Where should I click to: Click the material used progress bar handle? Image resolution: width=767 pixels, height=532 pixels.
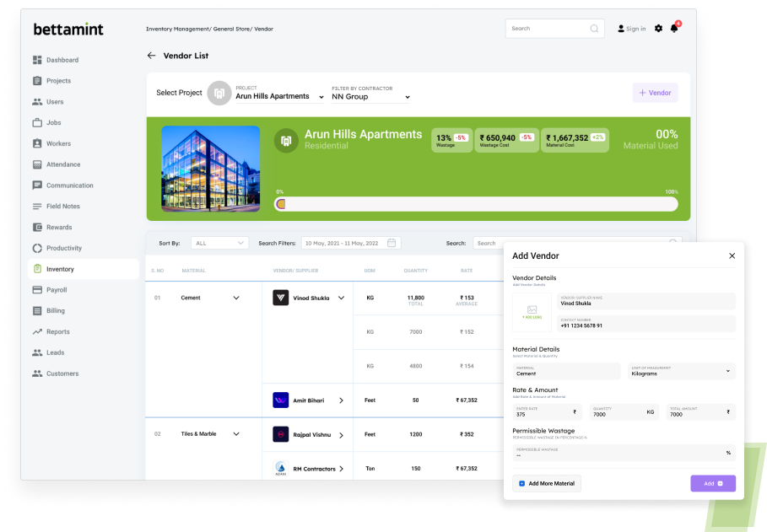point(281,204)
